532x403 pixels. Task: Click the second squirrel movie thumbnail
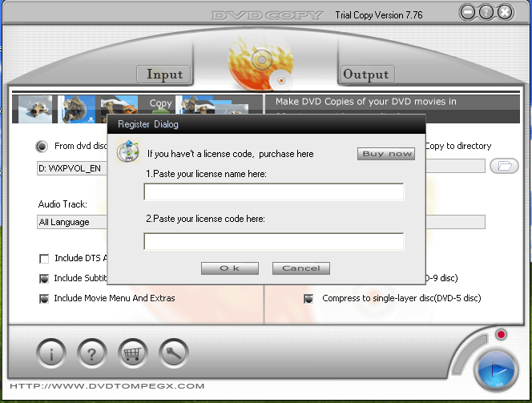click(x=76, y=109)
